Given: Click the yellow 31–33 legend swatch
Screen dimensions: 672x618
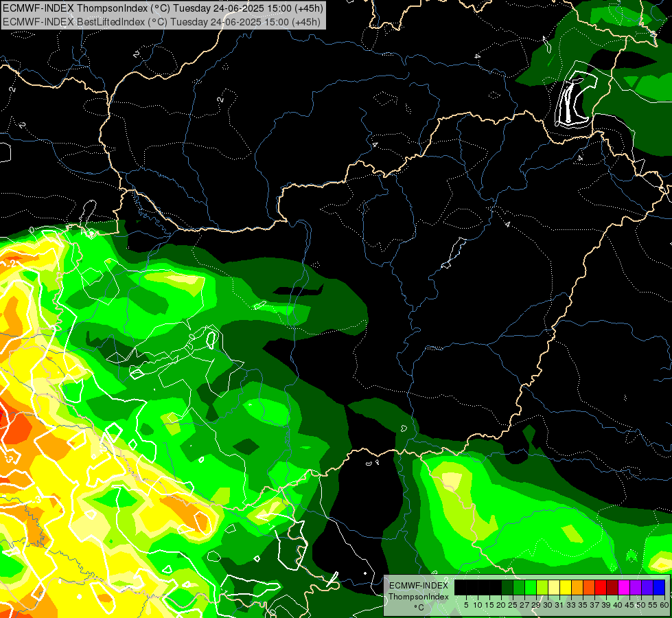Looking at the screenshot, I should pos(566,587).
